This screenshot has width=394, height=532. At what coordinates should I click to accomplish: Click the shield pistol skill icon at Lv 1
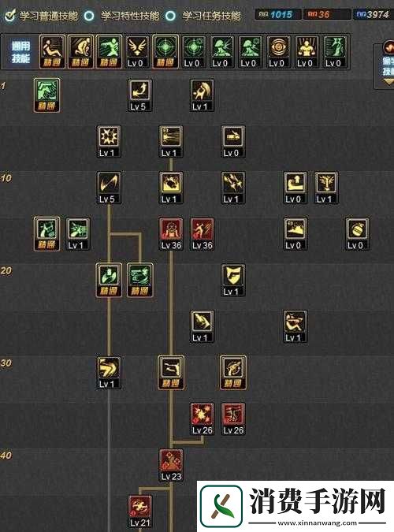[x=232, y=281]
